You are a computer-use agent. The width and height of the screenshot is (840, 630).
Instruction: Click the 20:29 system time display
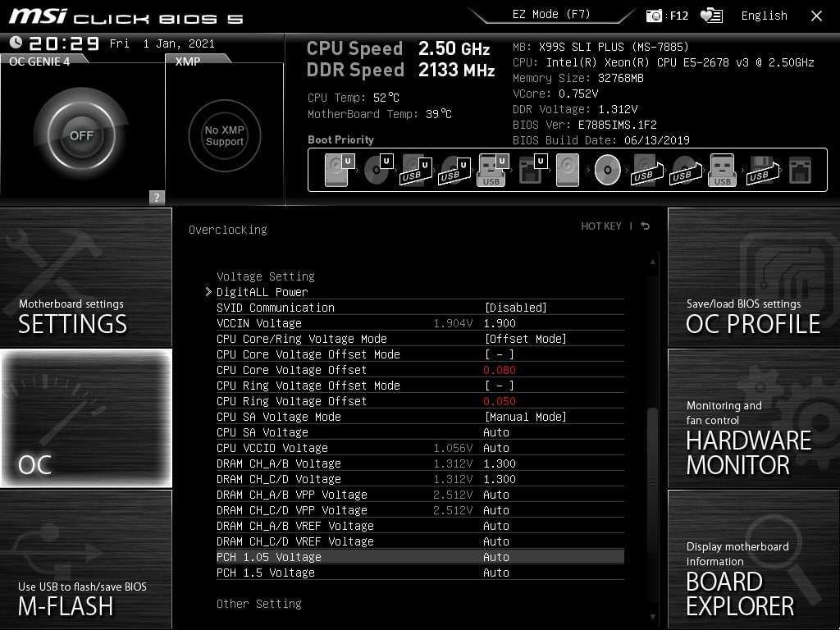point(64,43)
